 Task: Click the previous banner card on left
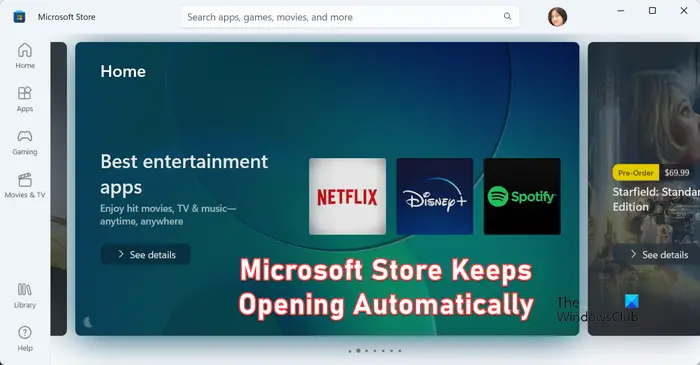click(58, 189)
